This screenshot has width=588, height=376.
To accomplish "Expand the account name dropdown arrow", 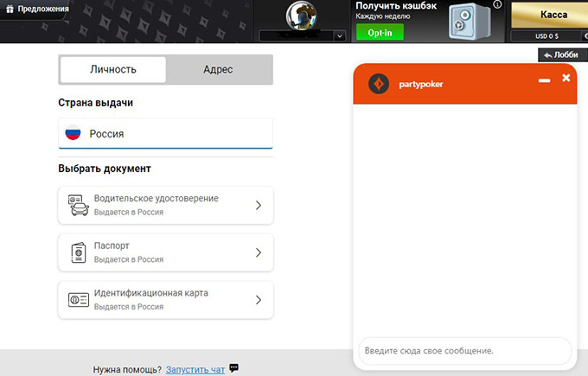I will point(338,36).
